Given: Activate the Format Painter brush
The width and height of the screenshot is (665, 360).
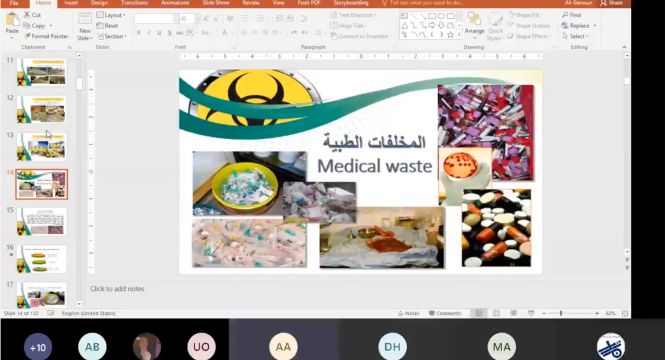Looking at the screenshot, I should point(46,36).
